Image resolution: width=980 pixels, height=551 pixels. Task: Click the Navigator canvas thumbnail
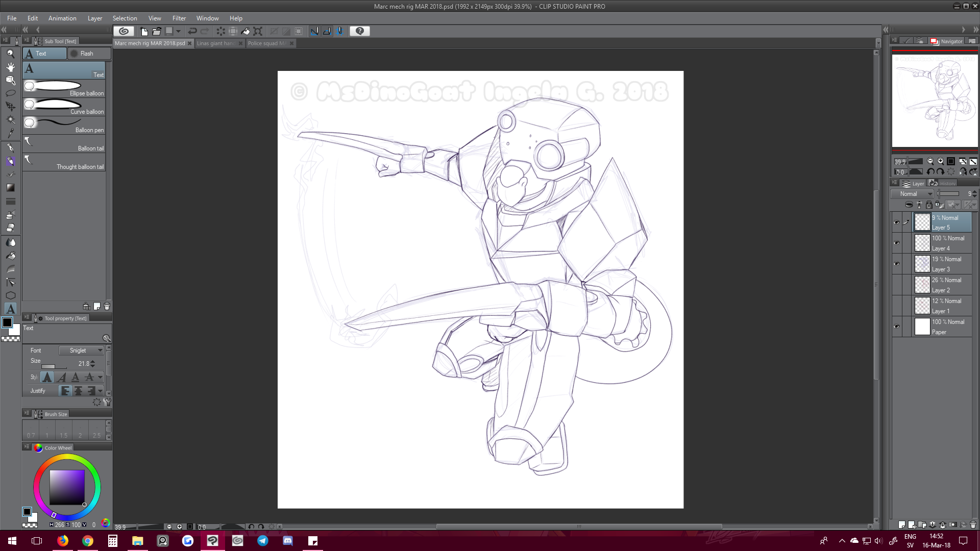click(x=935, y=101)
